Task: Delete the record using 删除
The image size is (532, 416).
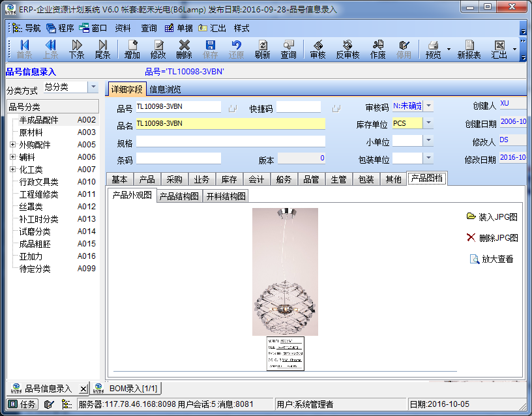Action: pyautogui.click(x=185, y=50)
